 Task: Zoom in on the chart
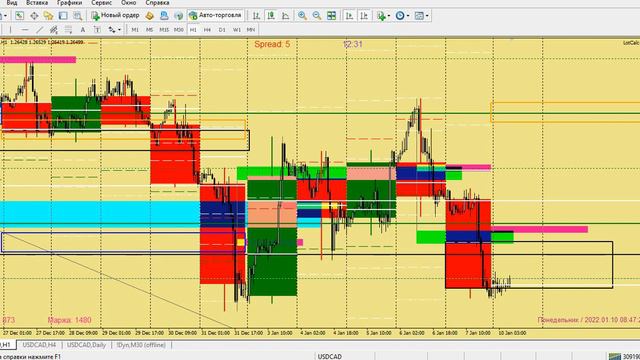(302, 16)
